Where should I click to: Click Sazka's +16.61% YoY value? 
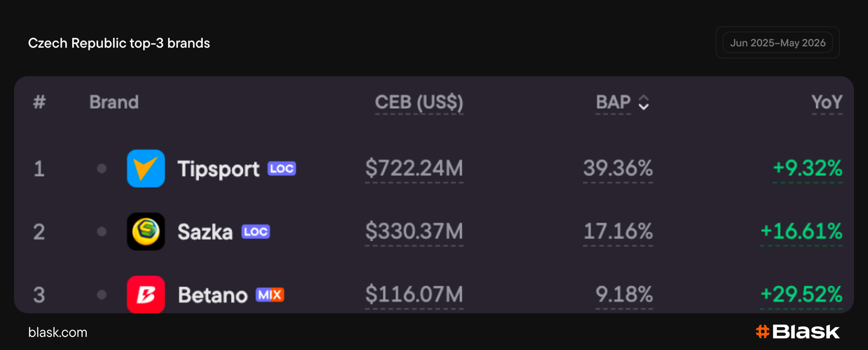(801, 231)
